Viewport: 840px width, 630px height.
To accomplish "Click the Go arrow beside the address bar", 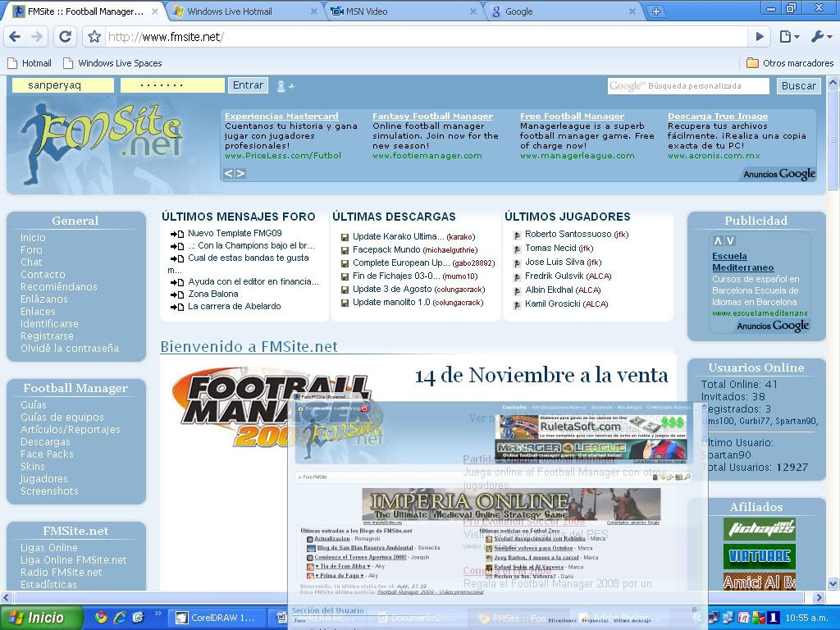I will coord(760,36).
